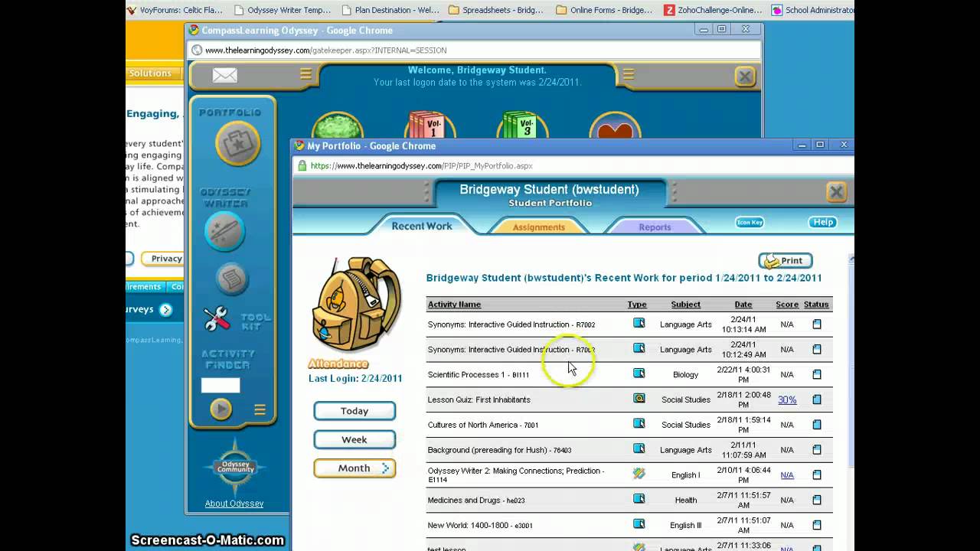Screen dimensions: 980x551
Task: Launch Odyssey Writer round icon
Action: click(224, 231)
